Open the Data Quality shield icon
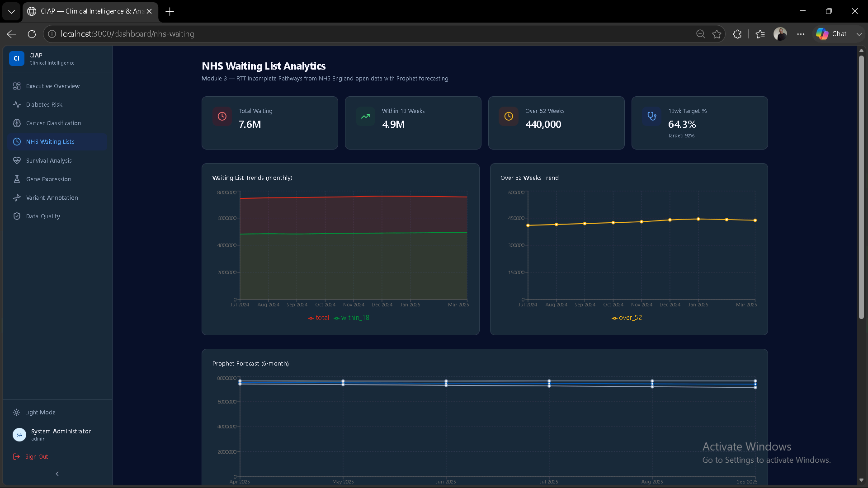This screenshot has width=868, height=488. [x=17, y=216]
